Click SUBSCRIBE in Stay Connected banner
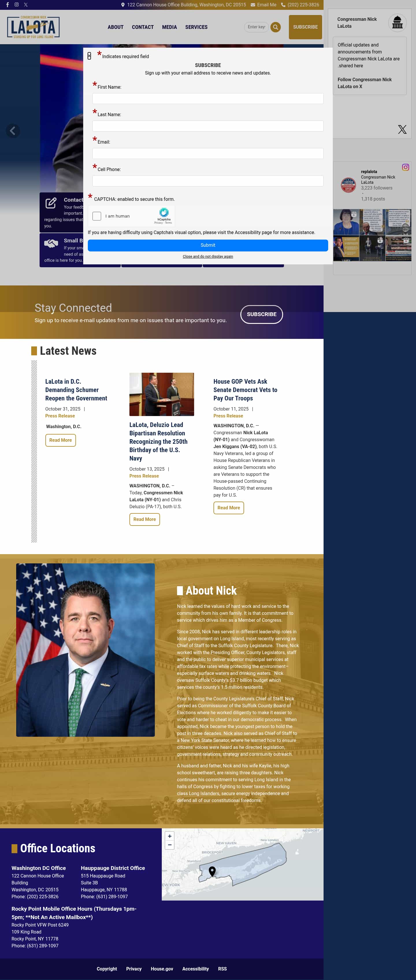The image size is (416, 980). click(262, 314)
